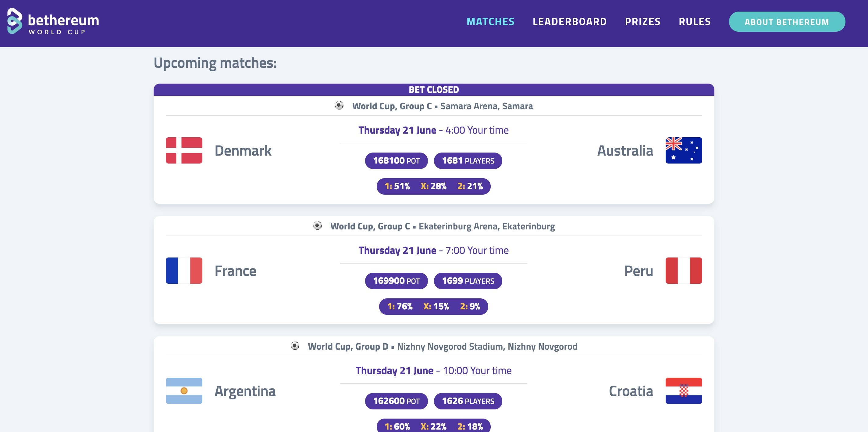Click the Bethereum World Cup logo
The image size is (868, 432).
53,22
